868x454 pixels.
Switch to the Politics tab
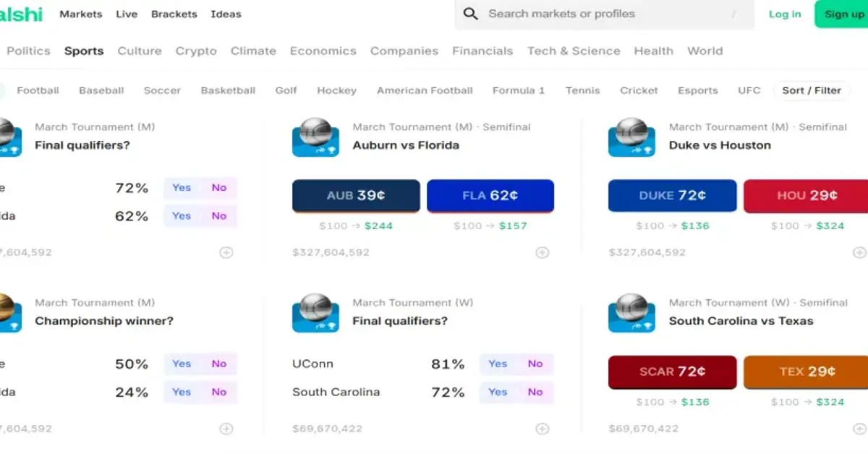[27, 51]
